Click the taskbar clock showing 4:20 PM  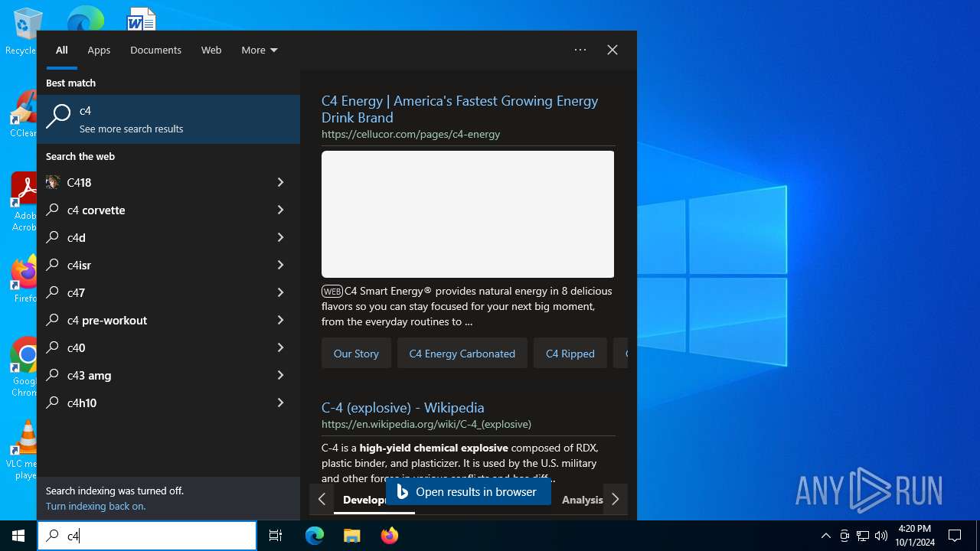click(914, 536)
